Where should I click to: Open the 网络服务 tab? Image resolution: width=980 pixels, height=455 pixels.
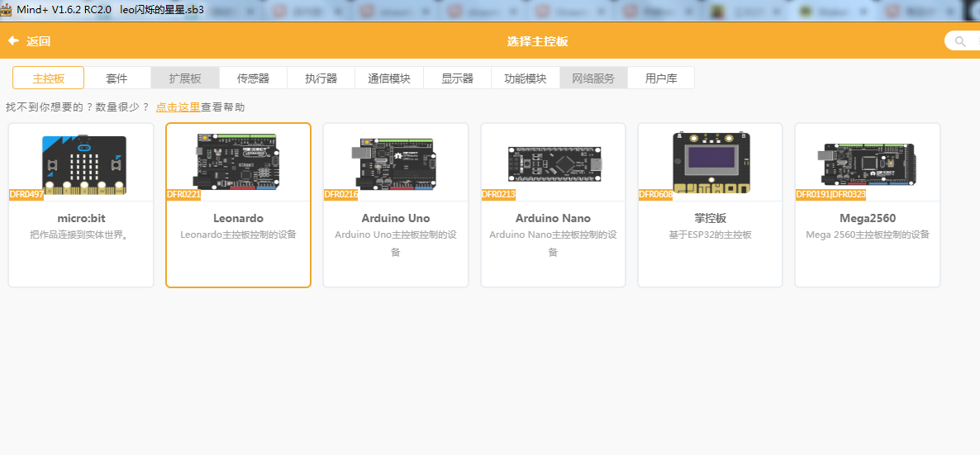594,78
